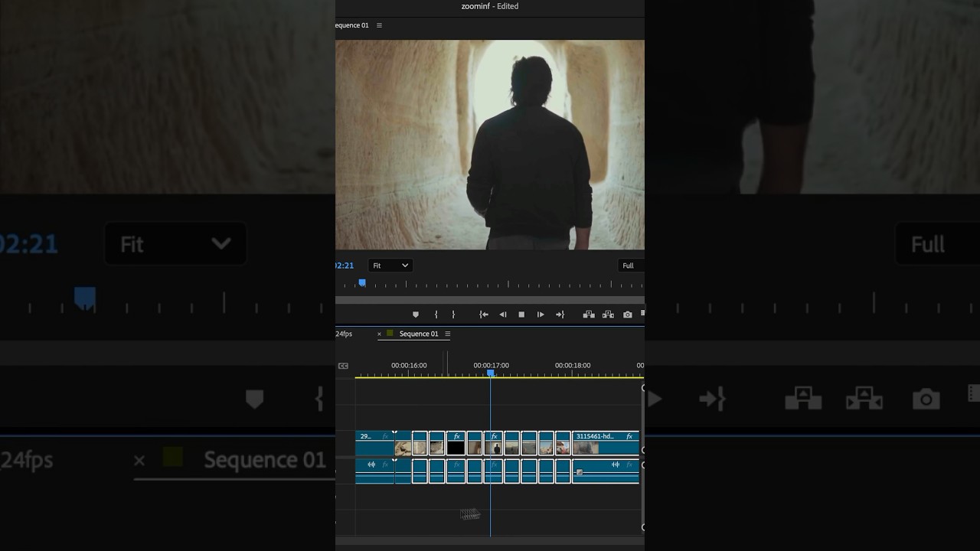Click the keyframe icon on the last audio clip

click(580, 472)
